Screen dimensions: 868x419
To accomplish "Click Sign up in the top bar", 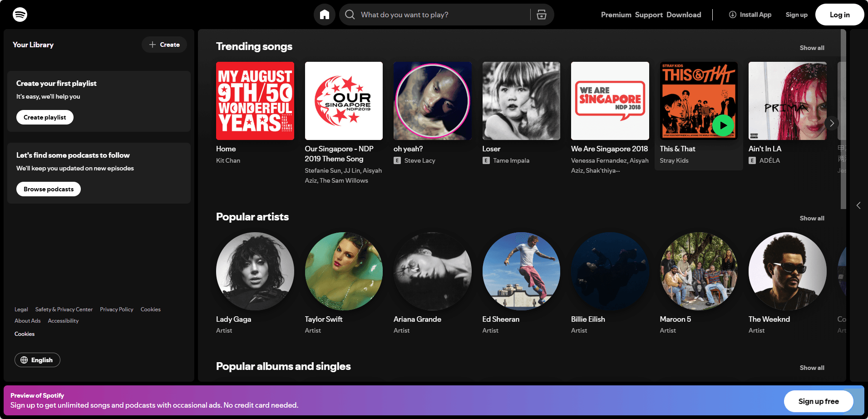I will click(797, 15).
